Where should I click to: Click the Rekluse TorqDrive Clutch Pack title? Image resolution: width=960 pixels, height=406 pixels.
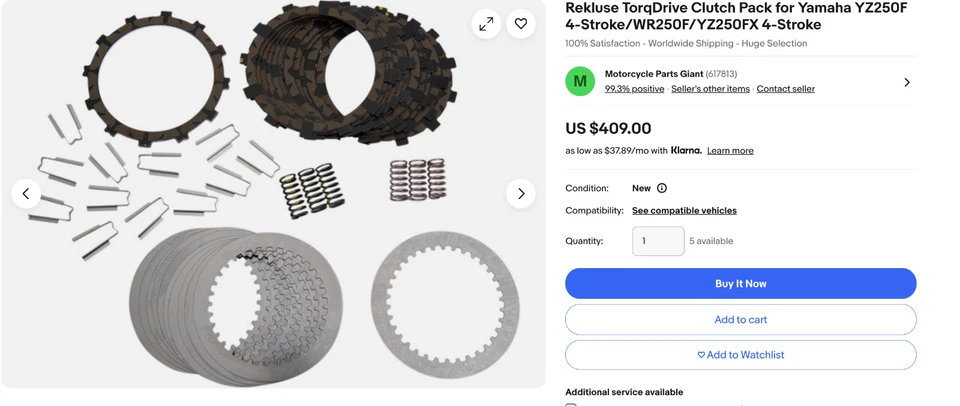(x=736, y=17)
